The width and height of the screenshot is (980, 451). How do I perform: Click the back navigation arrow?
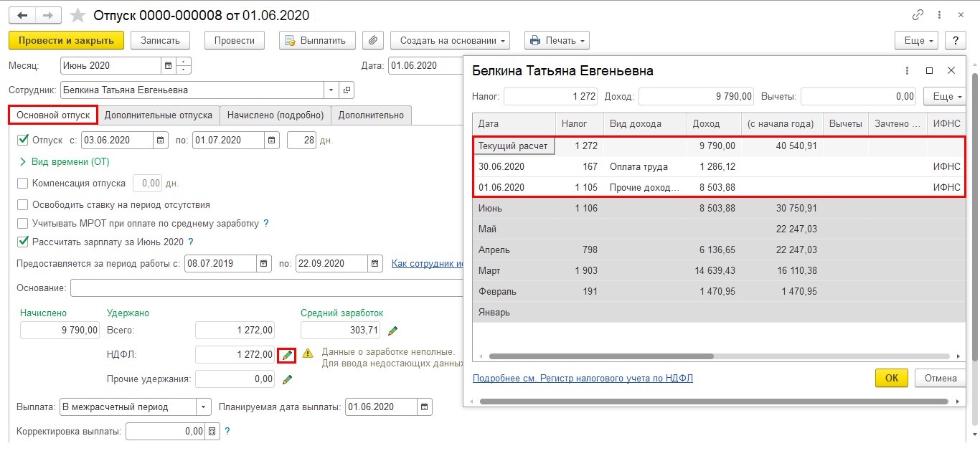(x=22, y=15)
